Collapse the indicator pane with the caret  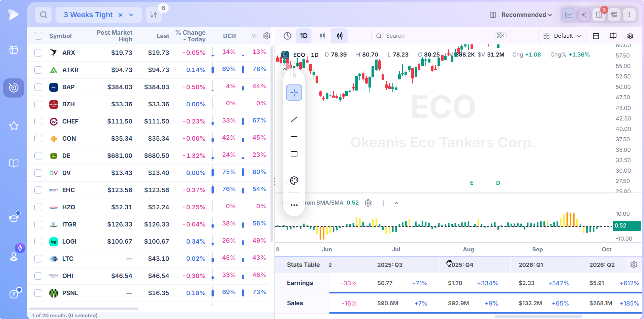pos(396,203)
